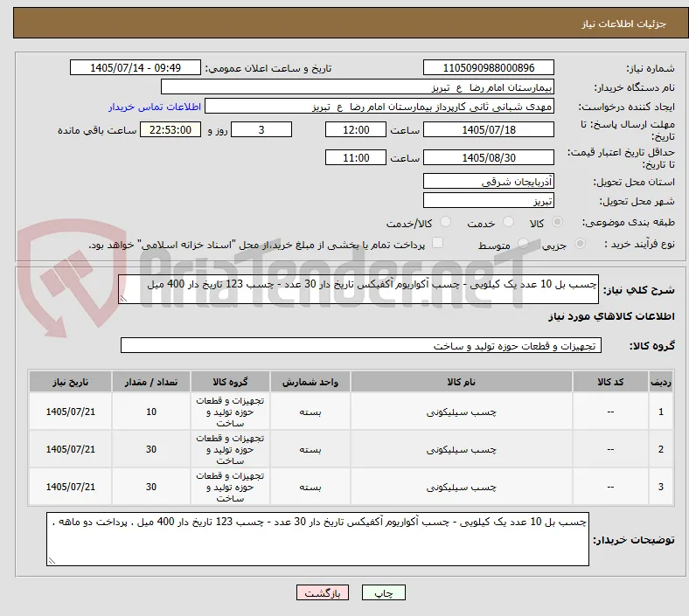Click the تعداد / مقدار column header
689x616 pixels.
click(x=150, y=382)
